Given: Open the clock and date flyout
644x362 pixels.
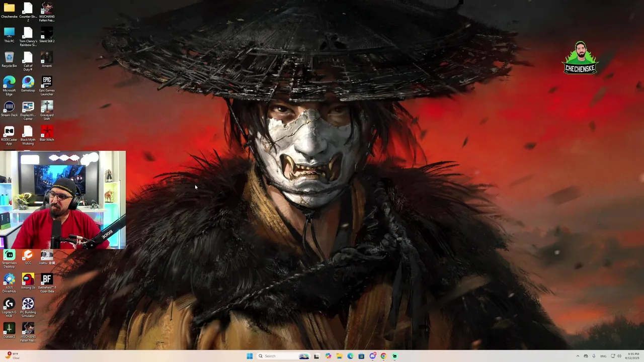Looking at the screenshot, I should click(x=632, y=356).
